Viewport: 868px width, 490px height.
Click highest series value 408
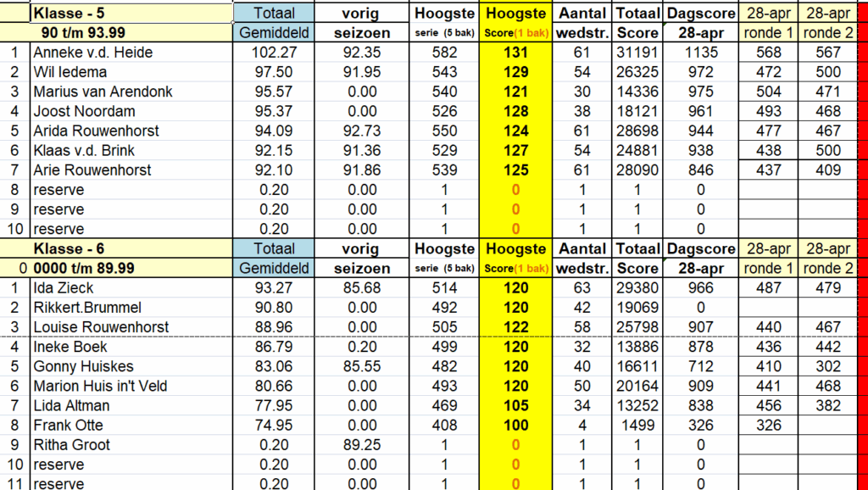[x=444, y=426]
